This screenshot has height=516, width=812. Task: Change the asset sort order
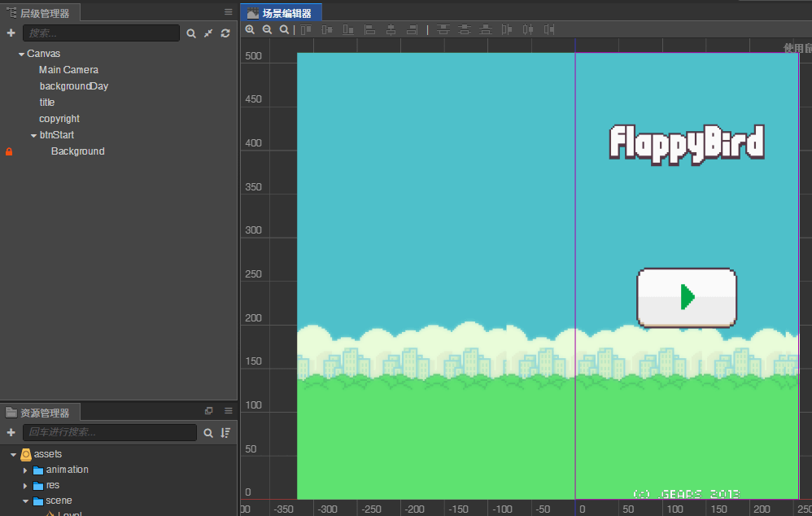225,433
